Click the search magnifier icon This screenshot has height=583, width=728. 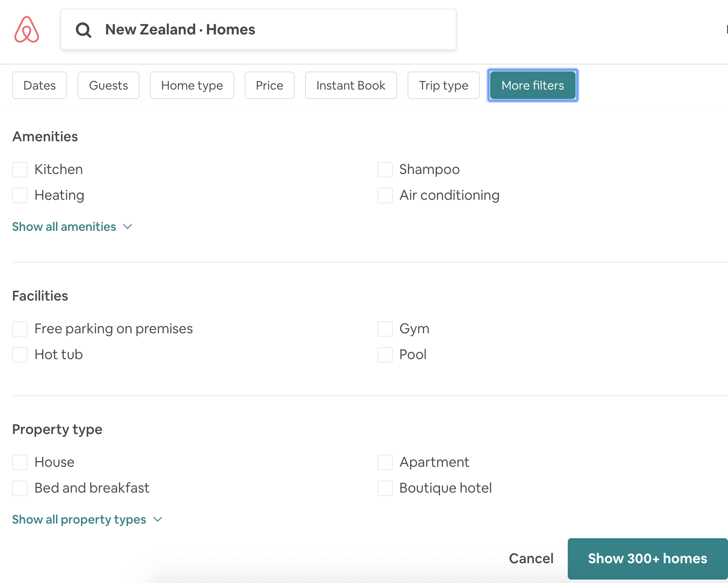[x=84, y=30]
